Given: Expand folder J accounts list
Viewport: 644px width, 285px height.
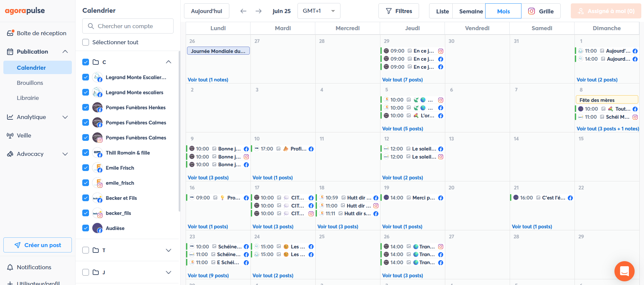Looking at the screenshot, I should click(x=169, y=272).
